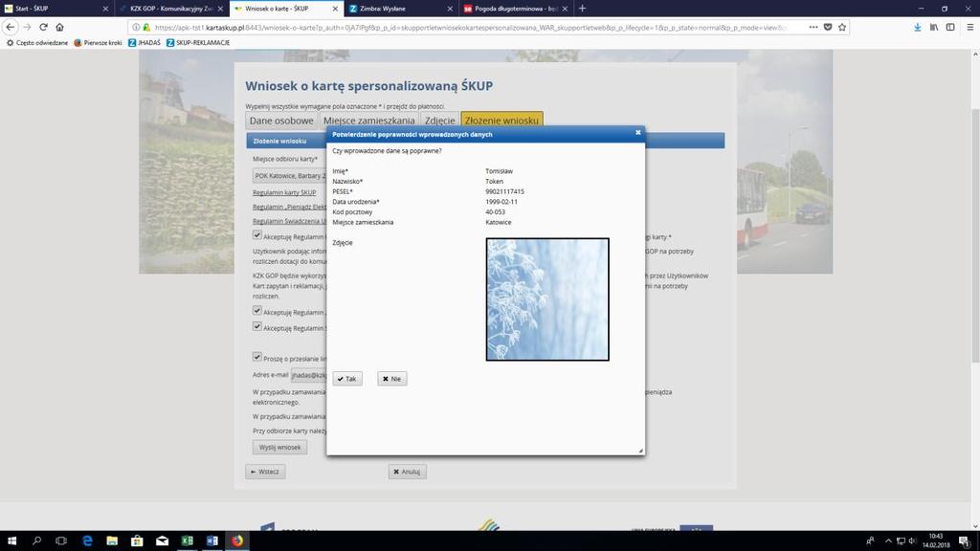Screen dimensions: 980x551
Task: Toggle first Akceptuję Regulamin checkbox
Action: (x=256, y=235)
